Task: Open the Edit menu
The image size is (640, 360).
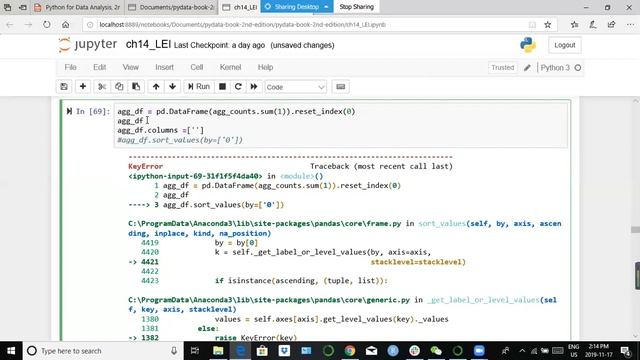Action: pos(100,67)
